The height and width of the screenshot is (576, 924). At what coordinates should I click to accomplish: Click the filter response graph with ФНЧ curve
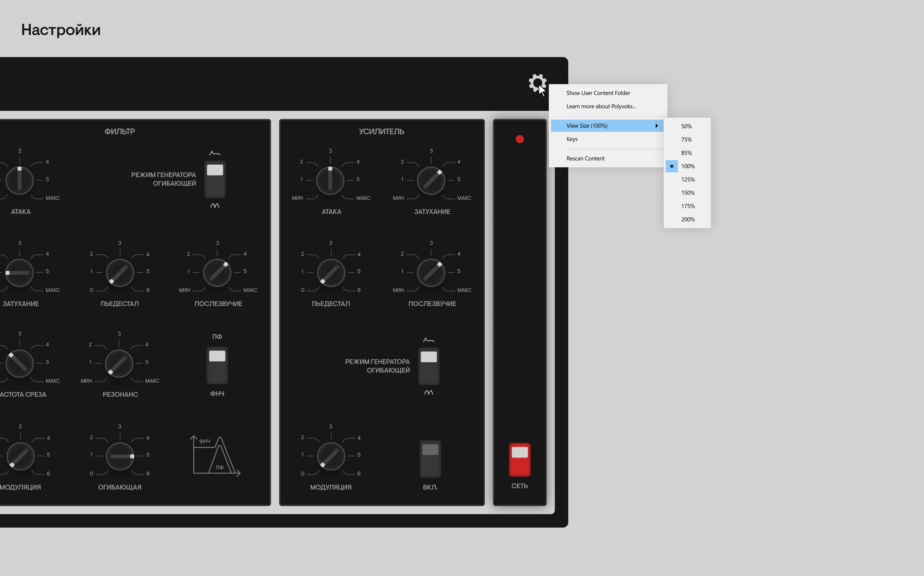click(x=216, y=456)
